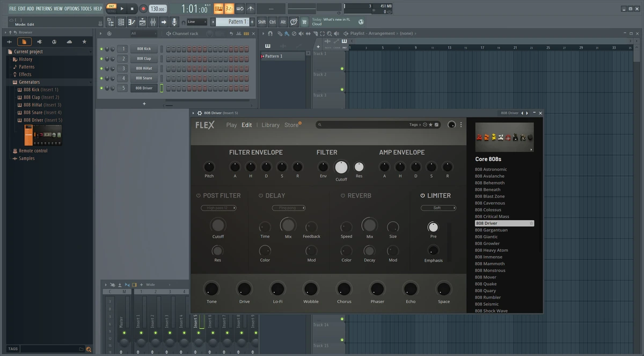644x356 pixels.
Task: Open the TOOLS menu
Action: click(86, 9)
